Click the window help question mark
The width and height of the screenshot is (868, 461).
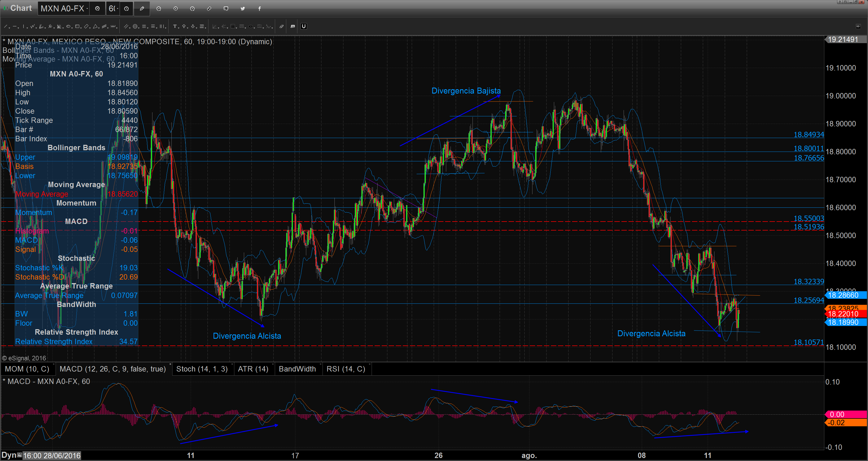[x=840, y=2]
